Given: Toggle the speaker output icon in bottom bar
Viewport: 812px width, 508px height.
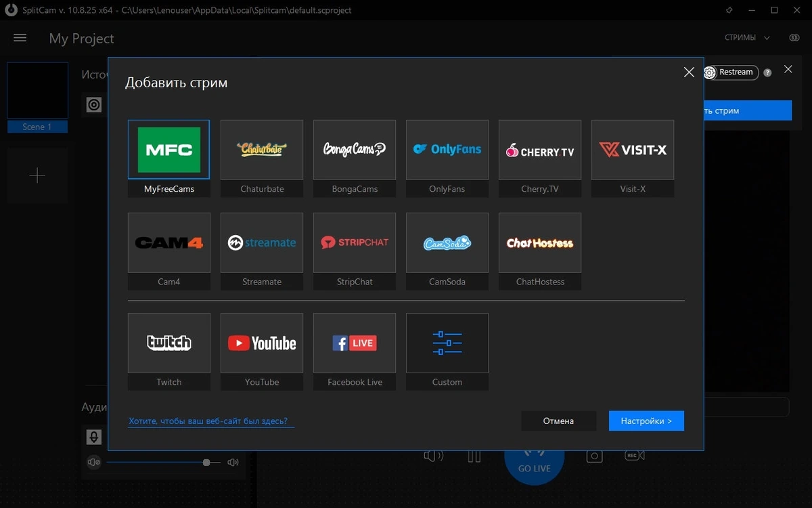Looking at the screenshot, I should click(433, 456).
